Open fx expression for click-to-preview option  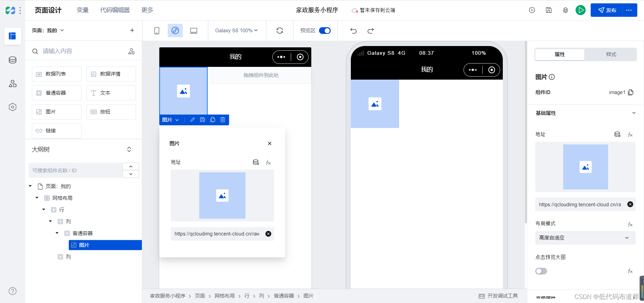click(x=630, y=271)
